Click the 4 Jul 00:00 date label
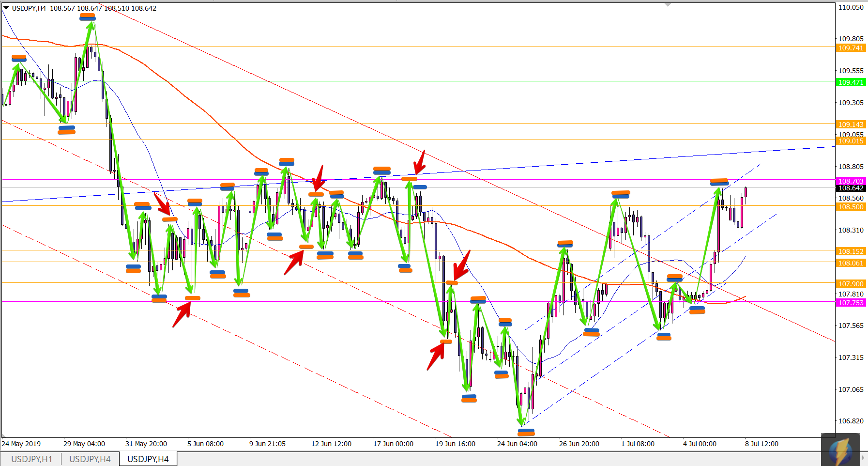The height and width of the screenshot is (466, 868). (700, 444)
